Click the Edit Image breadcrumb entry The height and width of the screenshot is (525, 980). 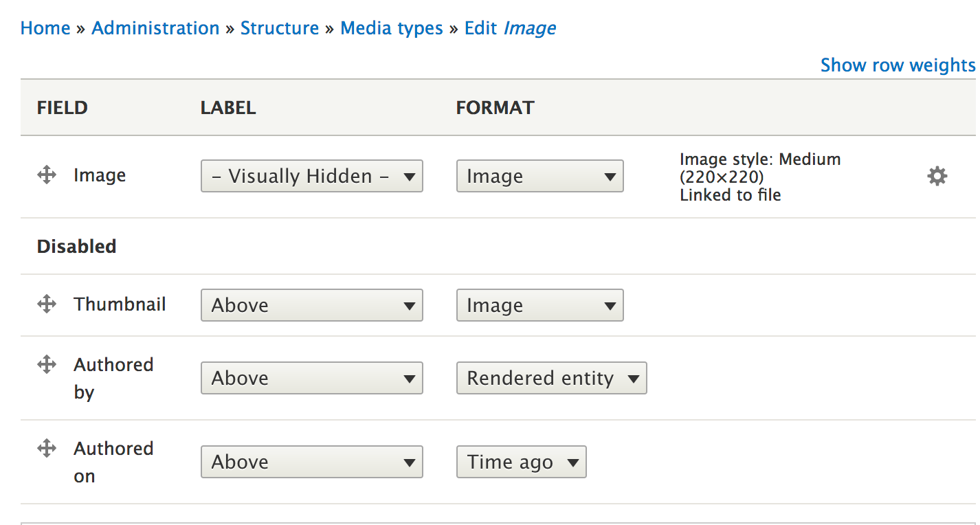coord(510,28)
